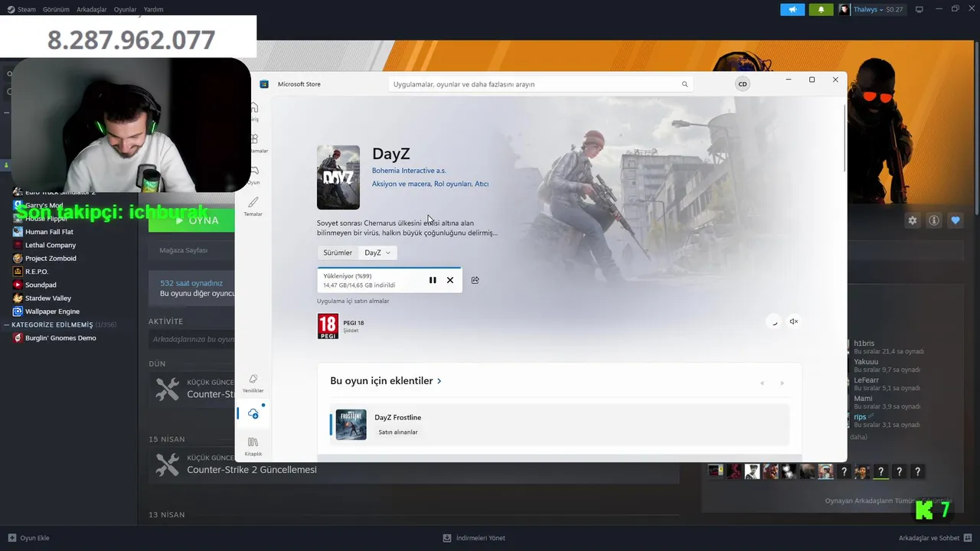Open Arkadaşlar ve Sohbet panel

click(935, 538)
